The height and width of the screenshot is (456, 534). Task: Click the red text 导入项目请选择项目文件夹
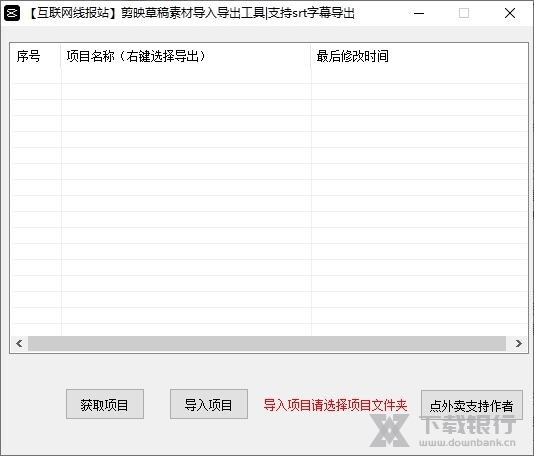[x=335, y=405]
